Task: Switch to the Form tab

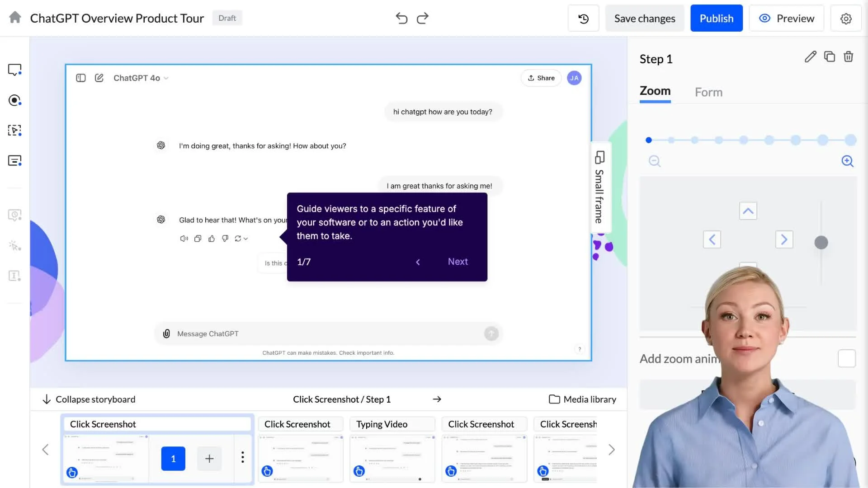Action: (x=708, y=92)
